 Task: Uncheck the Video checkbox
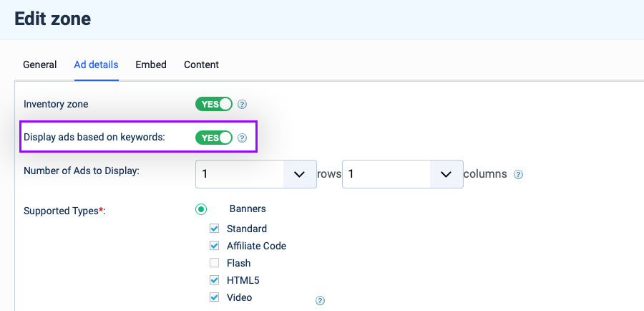(x=214, y=297)
